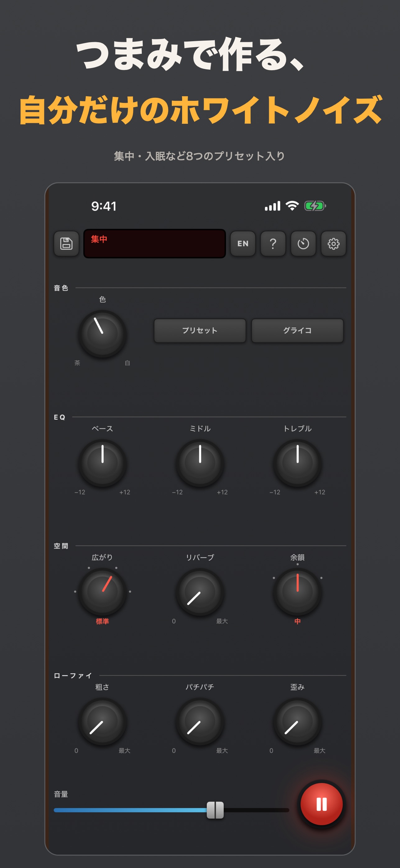The width and height of the screenshot is (400, 868).
Task: Click the トレブル treble EQ knob
Action: [x=297, y=463]
